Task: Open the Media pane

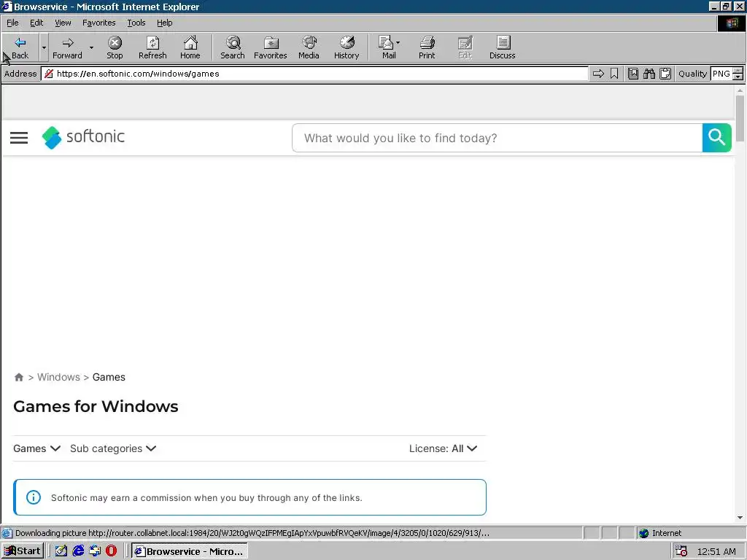Action: (309, 47)
